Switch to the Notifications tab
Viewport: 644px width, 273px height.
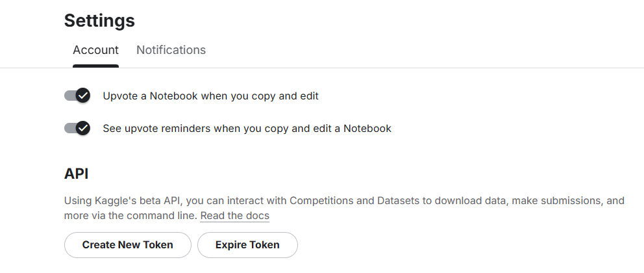tap(171, 50)
